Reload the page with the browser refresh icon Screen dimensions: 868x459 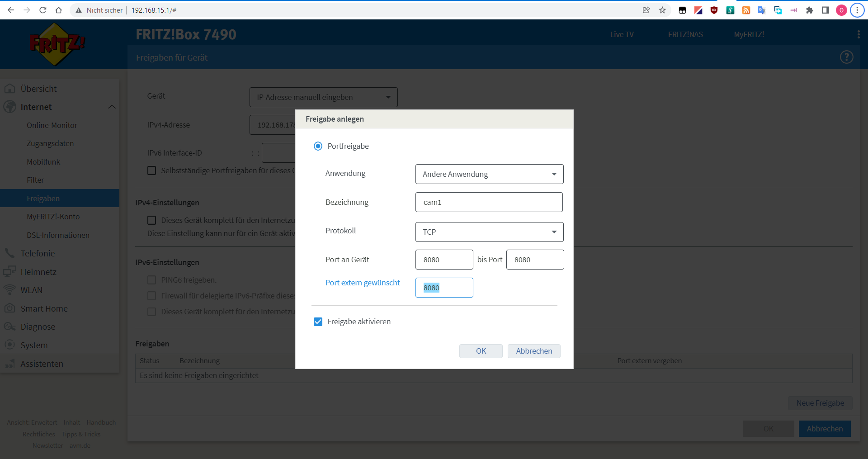click(43, 10)
